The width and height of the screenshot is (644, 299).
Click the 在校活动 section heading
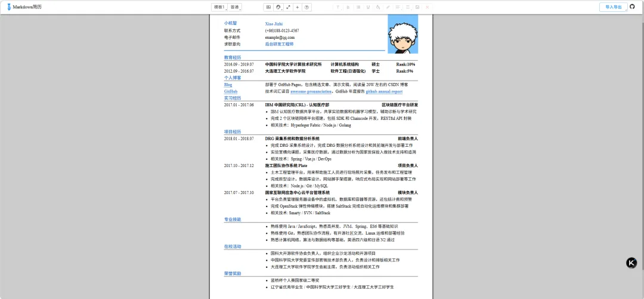point(233,246)
